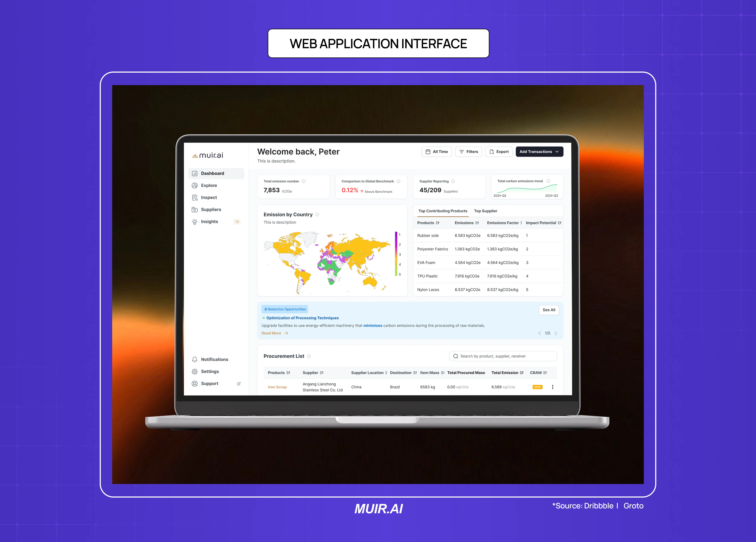Click the All Time date button

[x=437, y=152]
